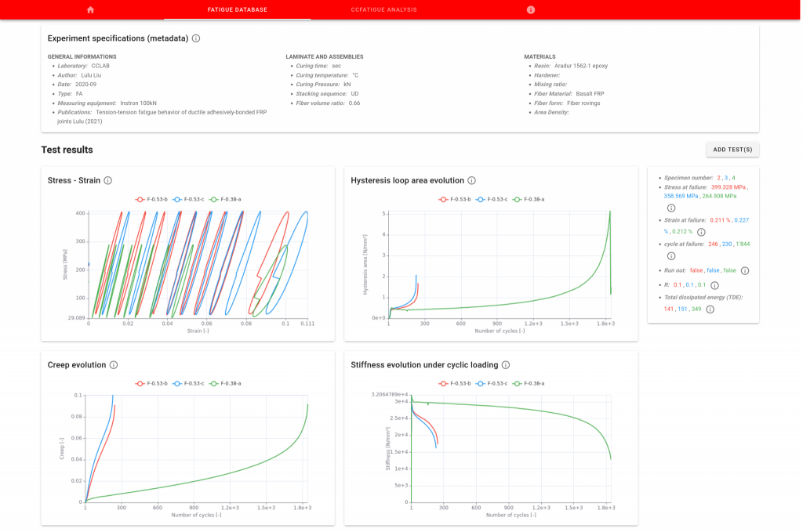
Task: Show info for the Stress - Strain chart
Action: (x=108, y=180)
